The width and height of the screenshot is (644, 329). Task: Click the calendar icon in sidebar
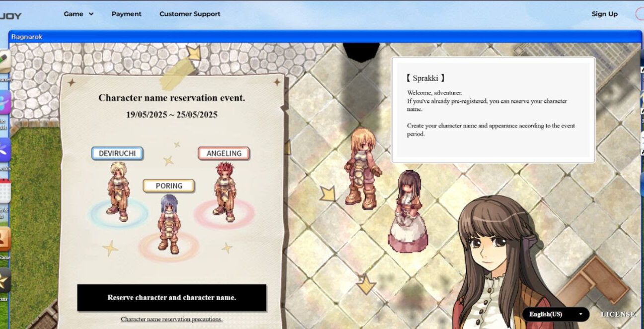(x=4, y=191)
